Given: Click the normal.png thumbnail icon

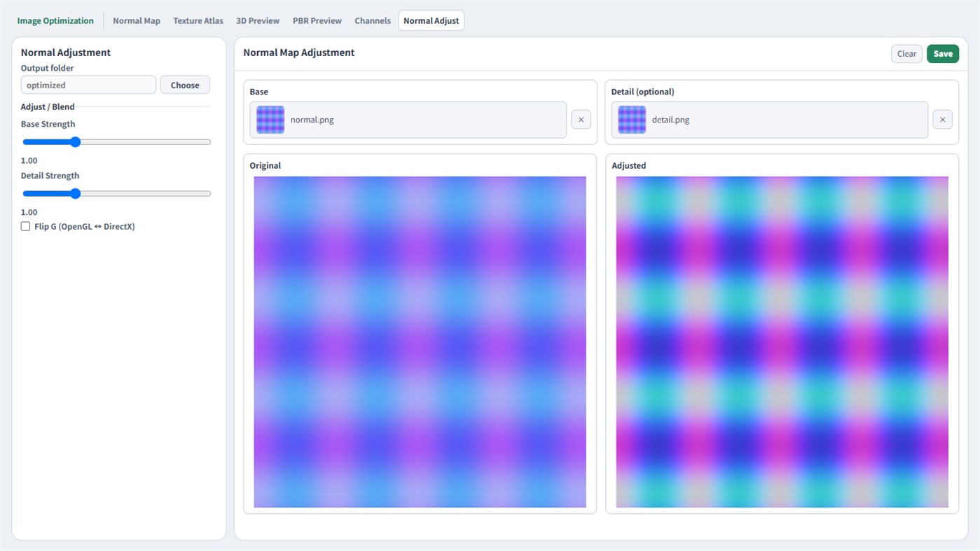Looking at the screenshot, I should [x=270, y=120].
